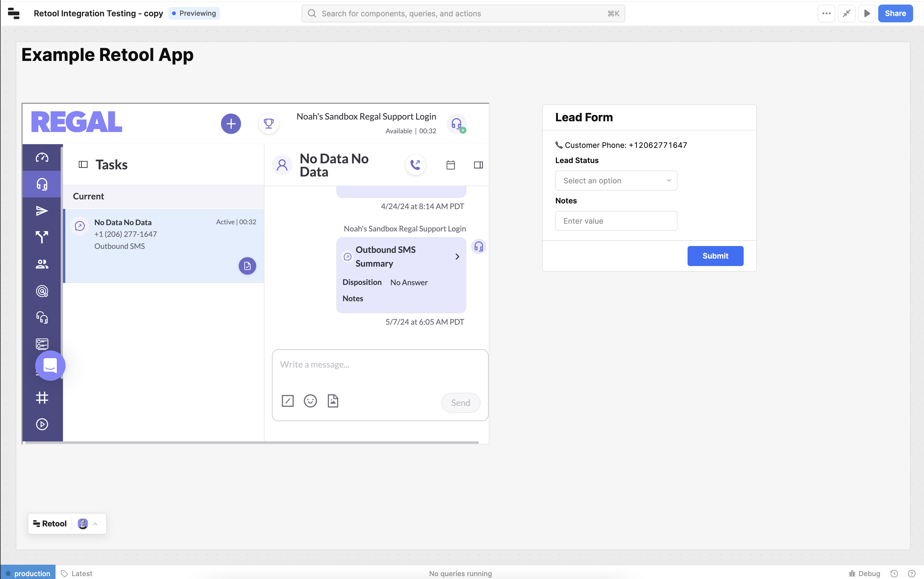Click the play preview button
Image resolution: width=924 pixels, height=579 pixels.
pyautogui.click(x=866, y=13)
